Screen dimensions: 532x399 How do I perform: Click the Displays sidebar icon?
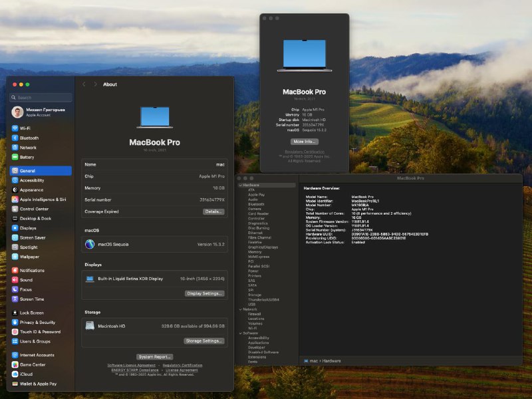(x=15, y=227)
